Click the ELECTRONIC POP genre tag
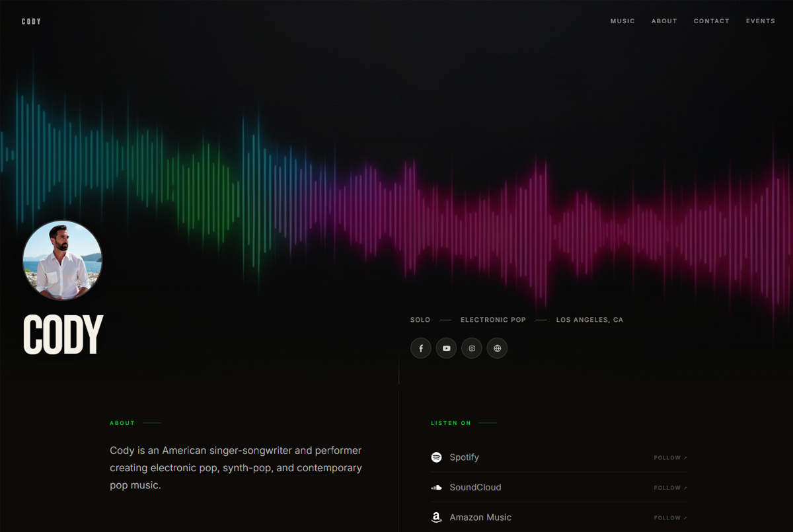Screen dimensions: 793x532 point(493,320)
